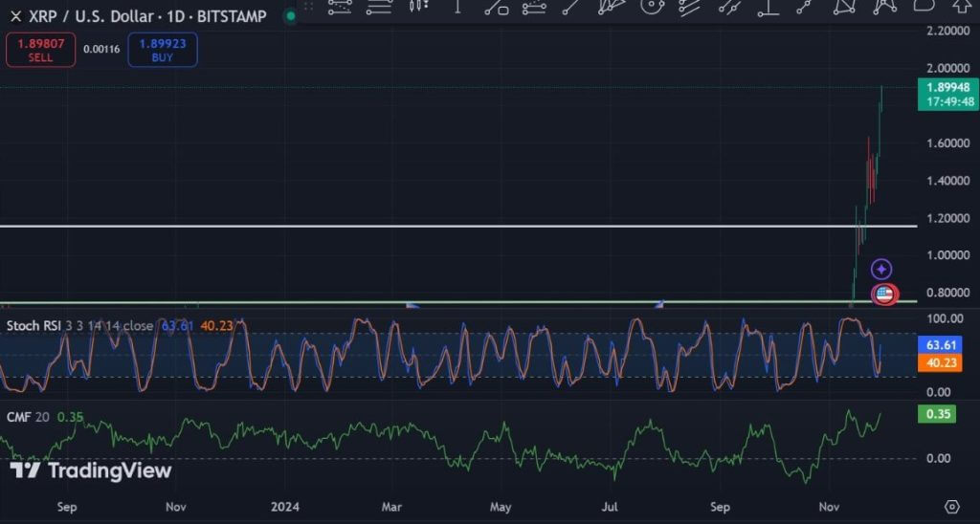Select the candlestick chart style icon
This screenshot has width=980, height=524.
(417, 6)
